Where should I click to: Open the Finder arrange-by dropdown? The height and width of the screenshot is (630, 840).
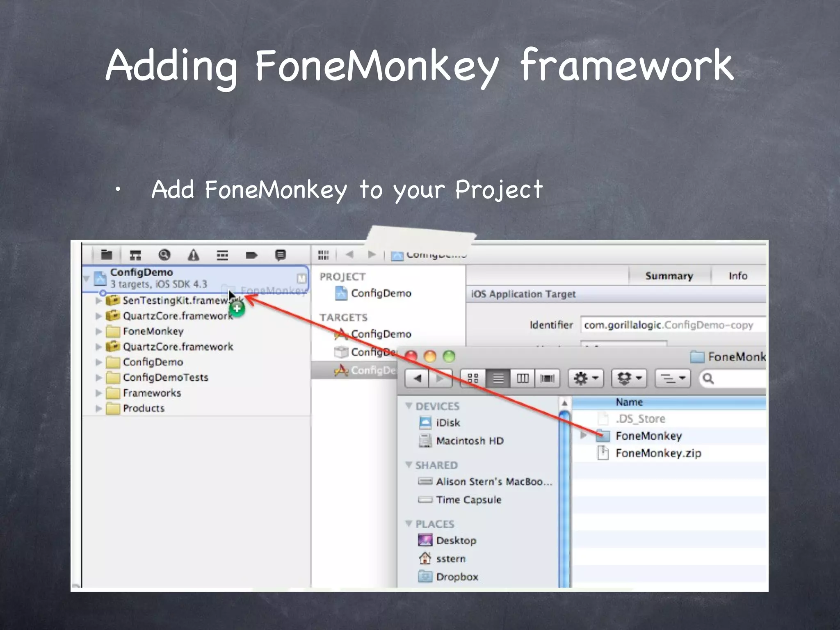[673, 378]
